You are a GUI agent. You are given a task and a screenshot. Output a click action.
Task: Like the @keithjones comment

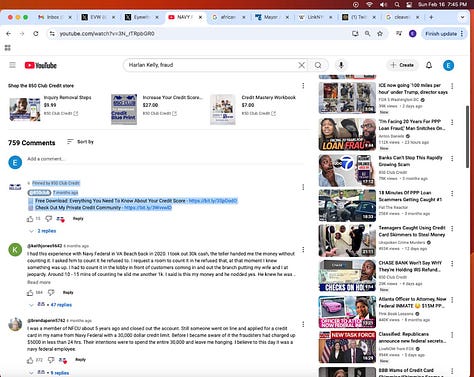pos(30,293)
